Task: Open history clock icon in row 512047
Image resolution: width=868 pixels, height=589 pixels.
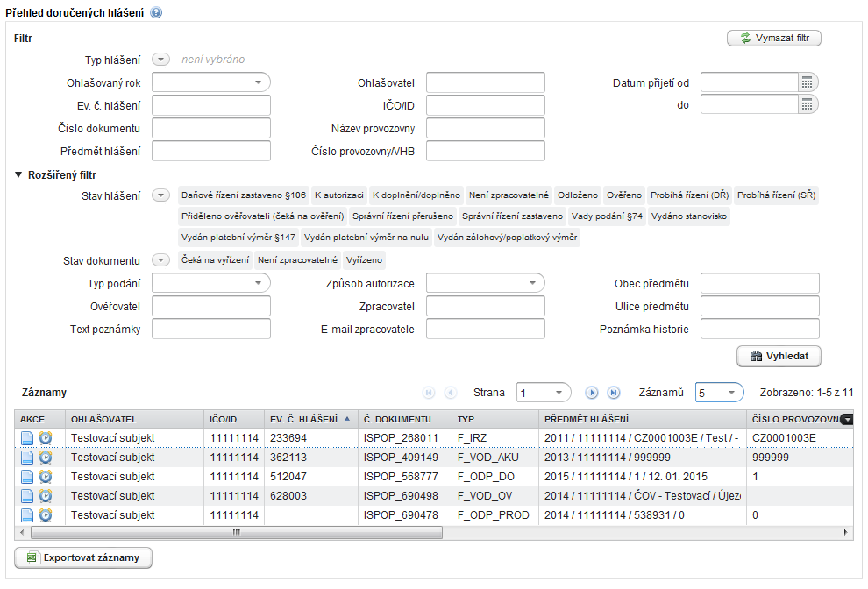Action: pos(46,477)
